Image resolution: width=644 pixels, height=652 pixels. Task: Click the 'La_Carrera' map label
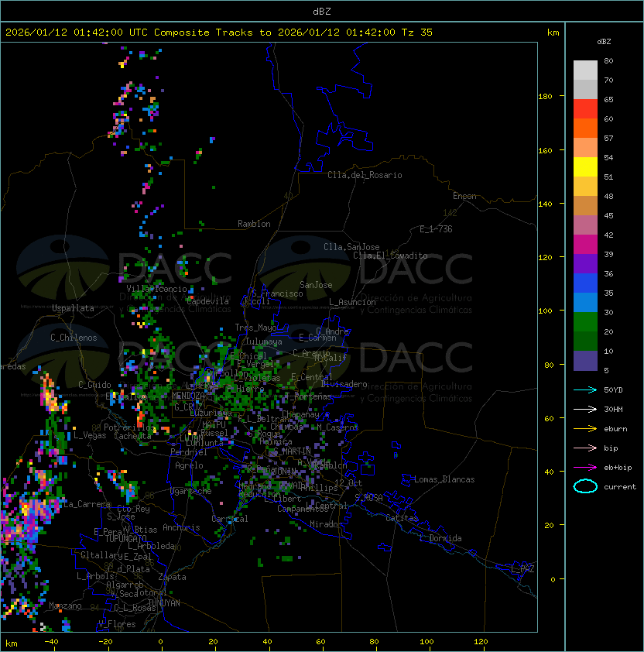(87, 504)
